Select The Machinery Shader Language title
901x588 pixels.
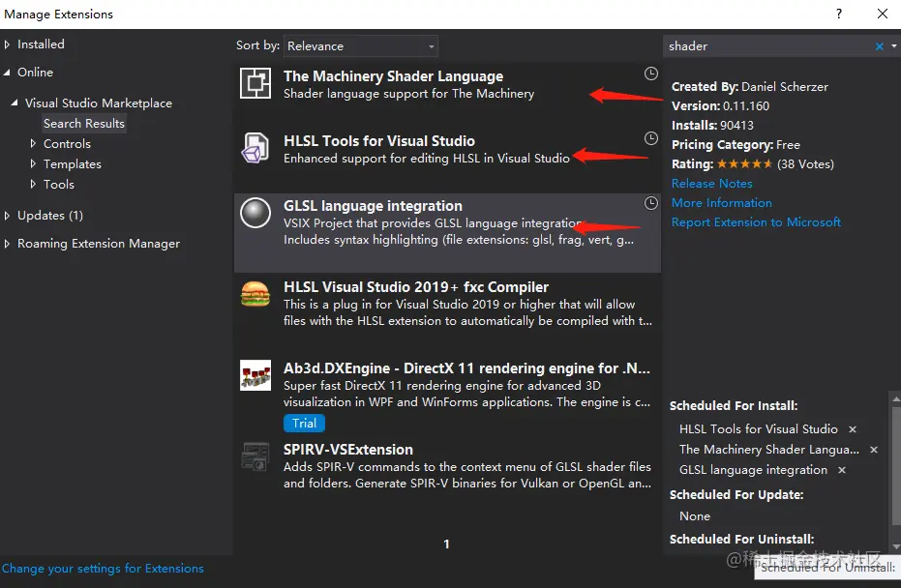393,76
